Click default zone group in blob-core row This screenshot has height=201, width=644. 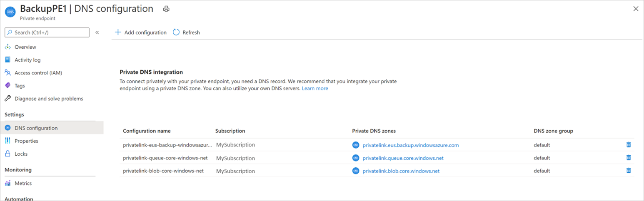pos(542,171)
